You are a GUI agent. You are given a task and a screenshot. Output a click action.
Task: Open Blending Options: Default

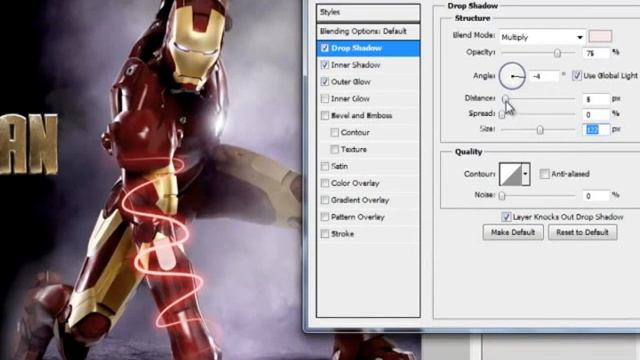click(x=368, y=31)
